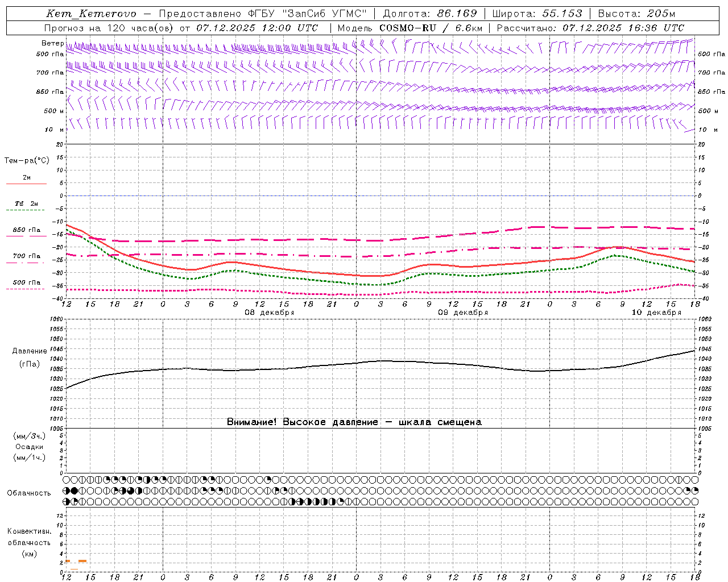Select the longitude value 86.169
Screen dimensions: 728x582
pos(457,14)
